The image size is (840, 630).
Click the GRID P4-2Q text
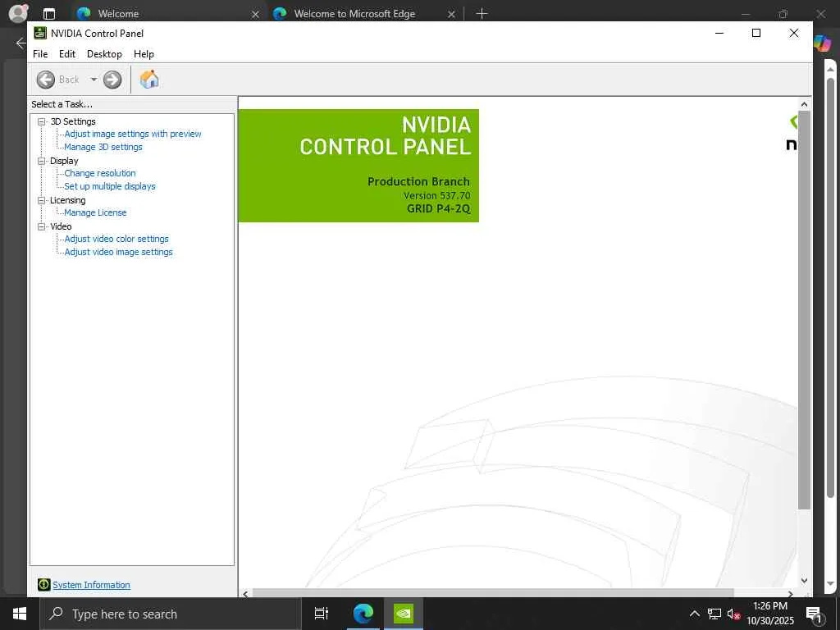tap(438, 209)
